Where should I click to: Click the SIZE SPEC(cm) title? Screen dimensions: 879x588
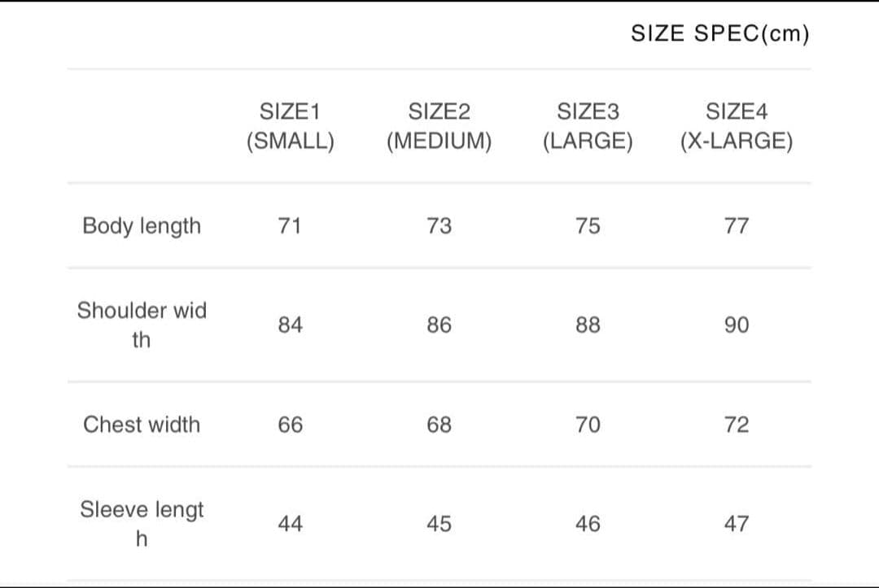(720, 34)
